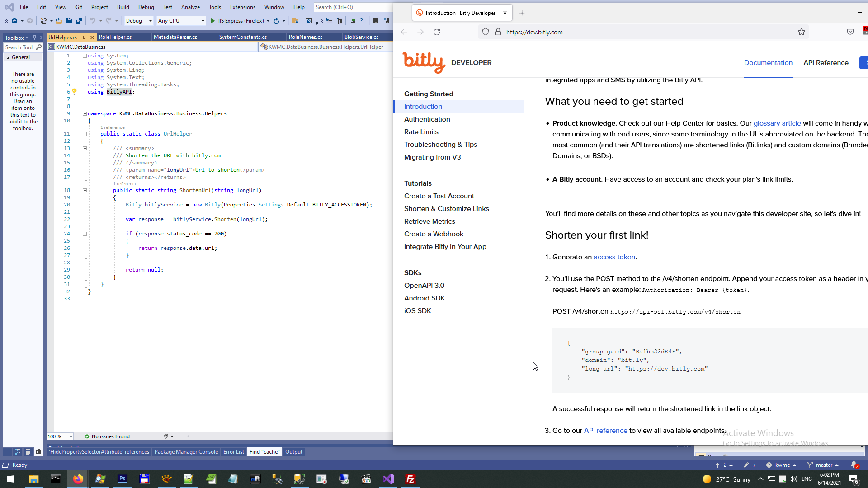Viewport: 868px width, 488px height.
Task: Click the lightbulb quick actions icon
Action: [75, 92]
